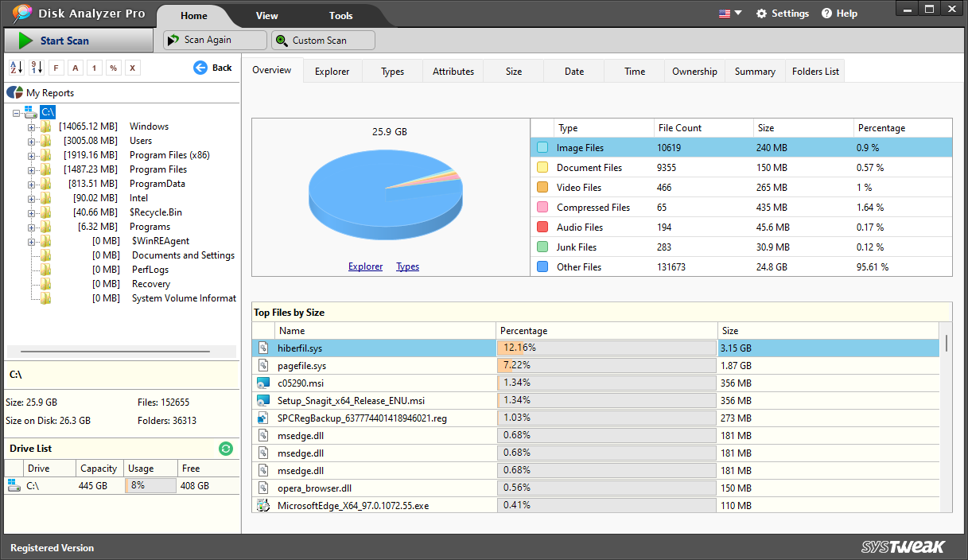Click the Top Files vertical scrollbar thumb
This screenshot has height=560, width=968.
pos(946,344)
